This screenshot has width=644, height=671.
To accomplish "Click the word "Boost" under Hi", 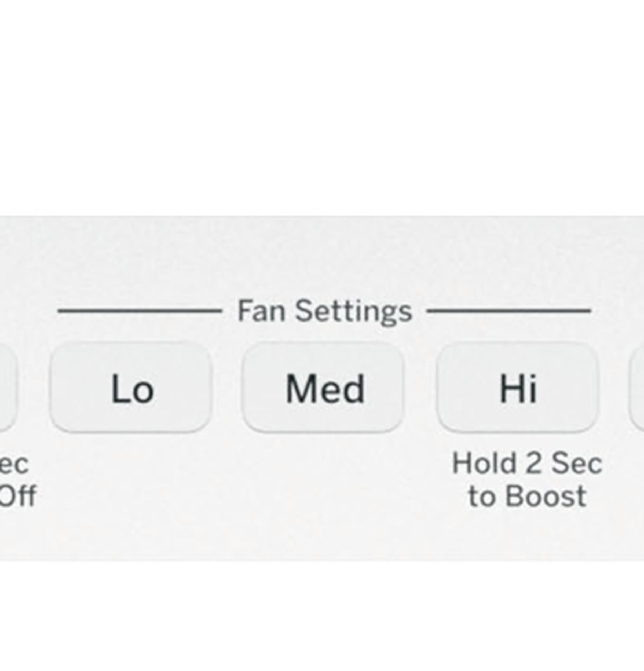I will pyautogui.click(x=546, y=496).
